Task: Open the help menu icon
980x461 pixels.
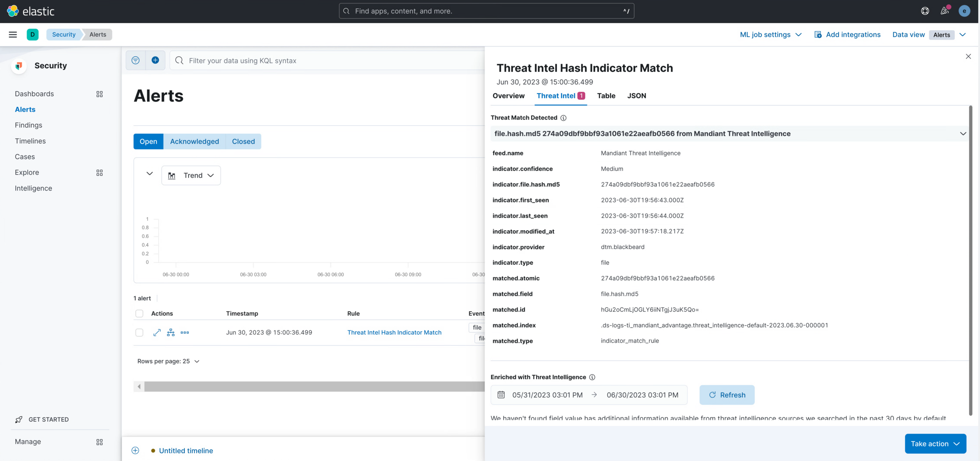Action: (925, 11)
